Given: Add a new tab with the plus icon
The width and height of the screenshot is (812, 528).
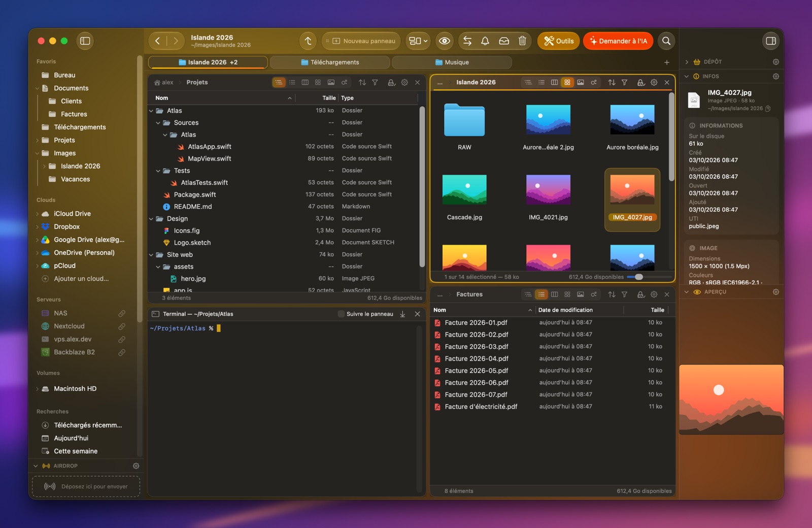Looking at the screenshot, I should click(x=667, y=62).
